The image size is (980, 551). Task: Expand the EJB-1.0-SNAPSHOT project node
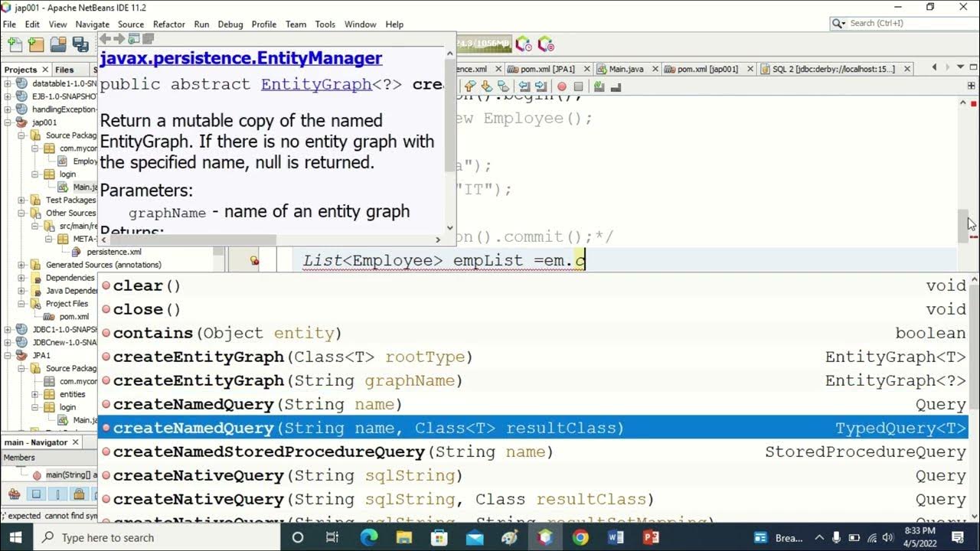tap(8, 96)
